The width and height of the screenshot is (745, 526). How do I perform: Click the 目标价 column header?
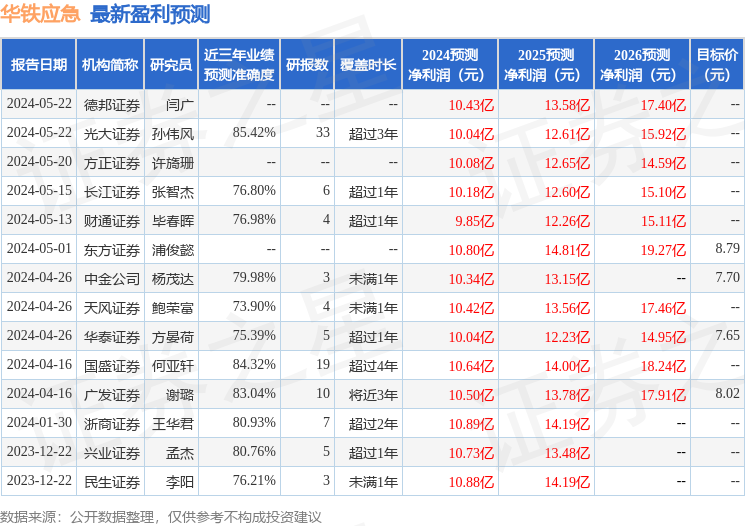(717, 65)
